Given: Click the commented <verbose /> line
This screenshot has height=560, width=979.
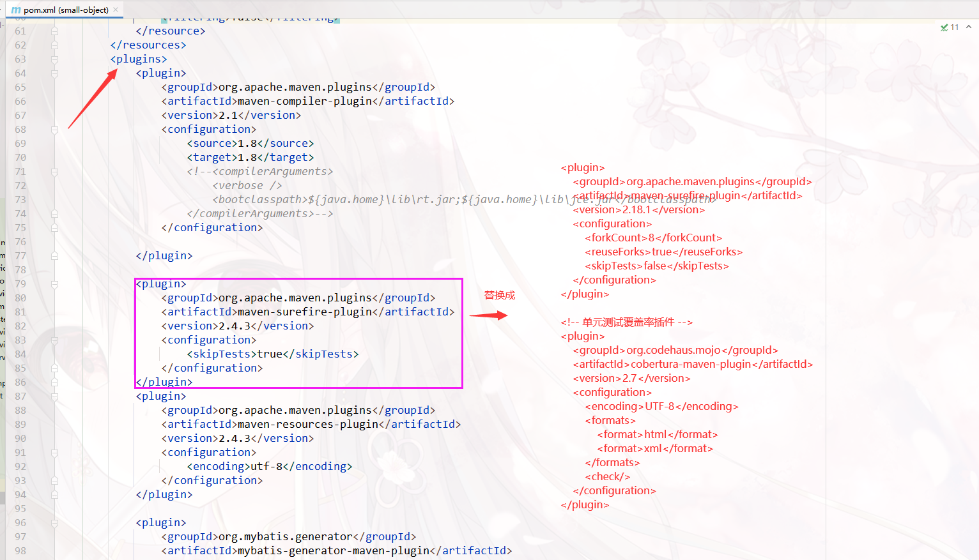Looking at the screenshot, I should click(x=247, y=185).
